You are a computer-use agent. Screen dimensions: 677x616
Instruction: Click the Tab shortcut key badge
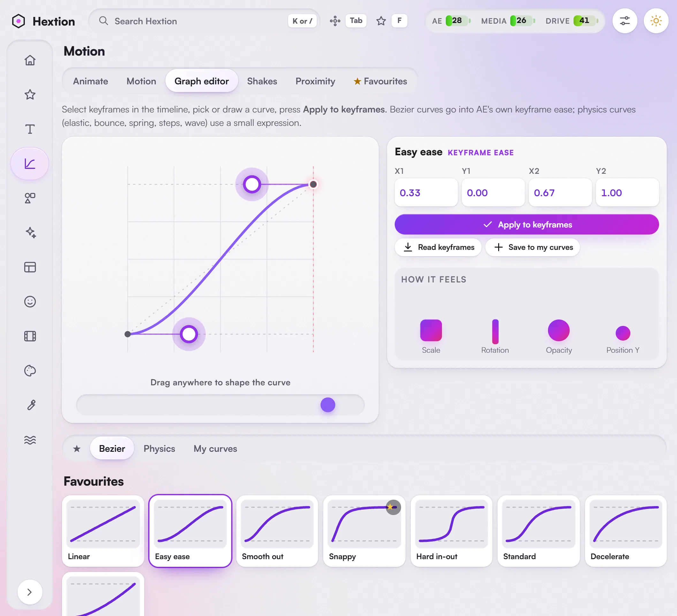coord(356,21)
